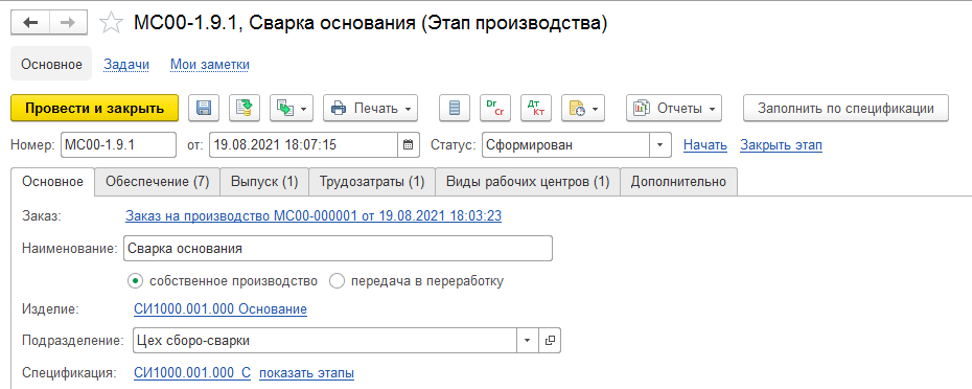Click Подразделение field Цех сборо-сварки
This screenshot has height=389, width=972.
pos(325,340)
